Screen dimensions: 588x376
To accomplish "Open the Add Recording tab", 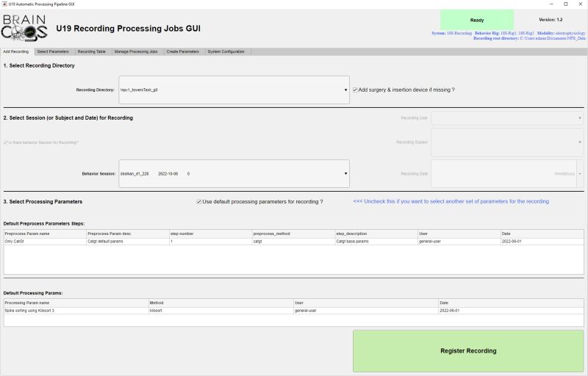I will click(15, 51).
